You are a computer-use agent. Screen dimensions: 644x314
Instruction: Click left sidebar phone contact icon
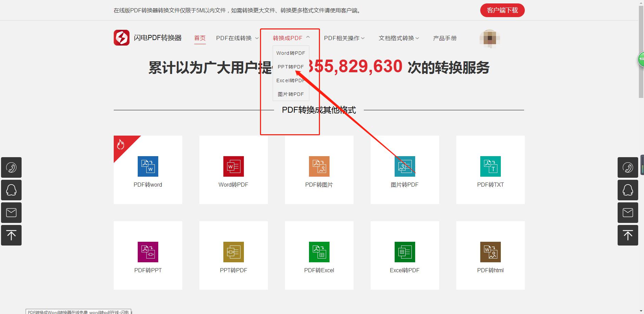[x=11, y=167]
